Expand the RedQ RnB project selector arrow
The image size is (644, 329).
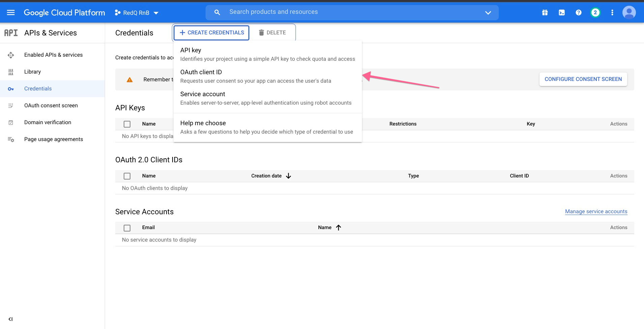[x=156, y=13]
